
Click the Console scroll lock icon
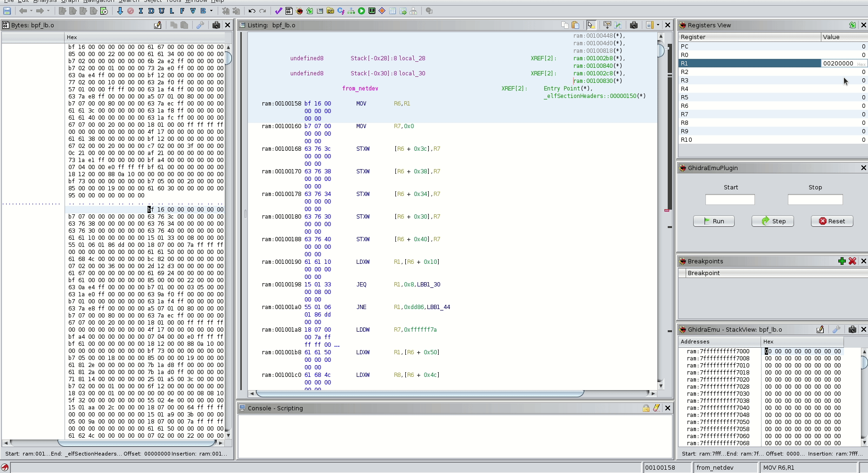coord(646,408)
